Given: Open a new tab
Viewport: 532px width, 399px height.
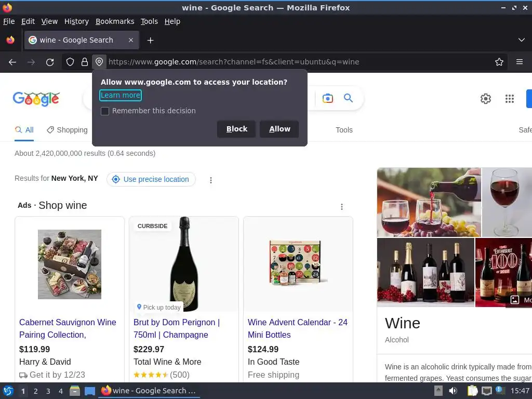Looking at the screenshot, I should [x=150, y=41].
